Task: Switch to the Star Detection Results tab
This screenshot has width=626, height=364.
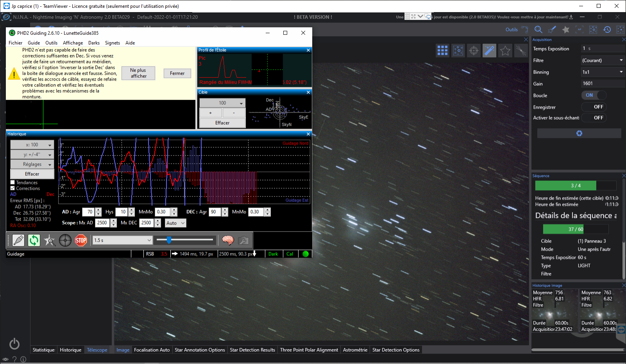Action: coord(252,350)
